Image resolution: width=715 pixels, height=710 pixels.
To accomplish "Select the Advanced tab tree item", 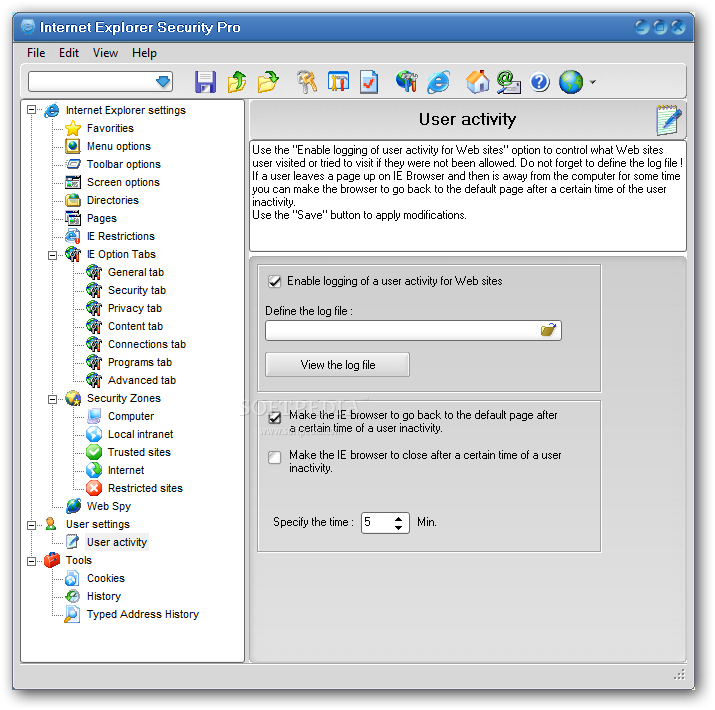I will 142,380.
